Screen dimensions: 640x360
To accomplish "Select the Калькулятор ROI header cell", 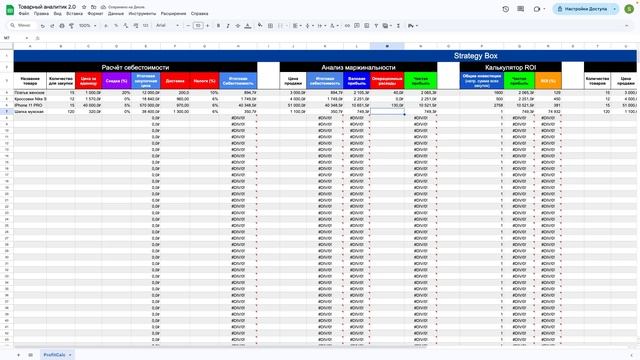I will click(x=511, y=67).
